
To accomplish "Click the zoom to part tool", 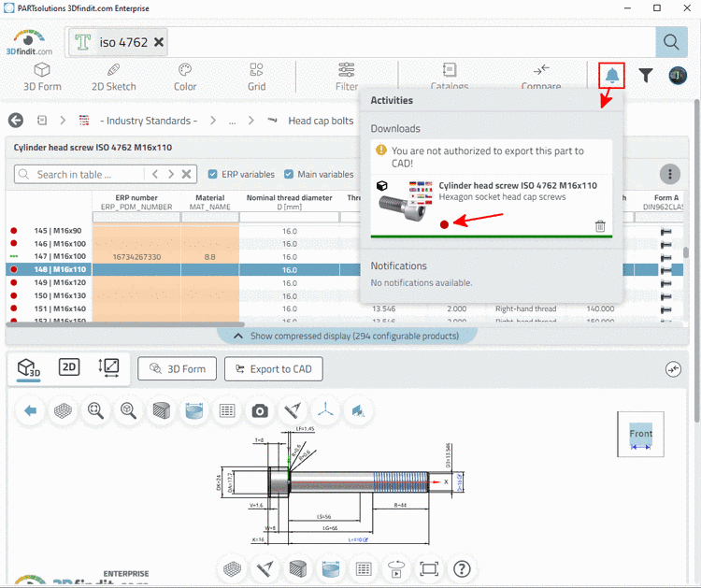I will point(128,410).
